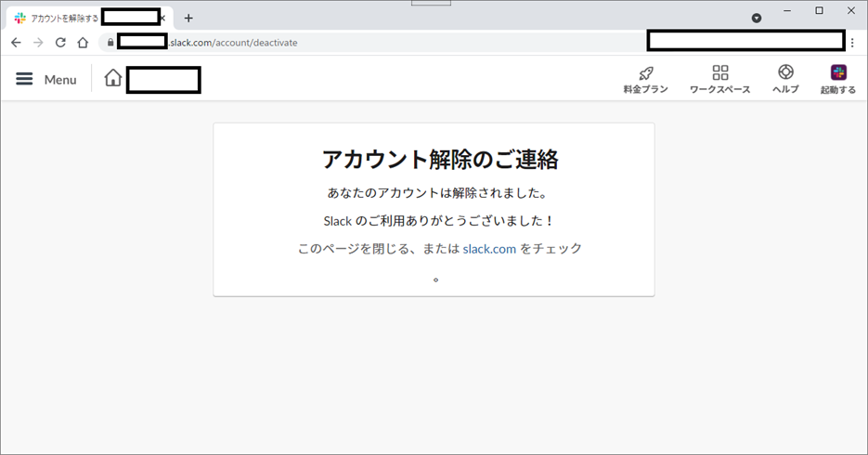
Task: Click the アカウント解除のご連絡 heading
Action: click(440, 160)
